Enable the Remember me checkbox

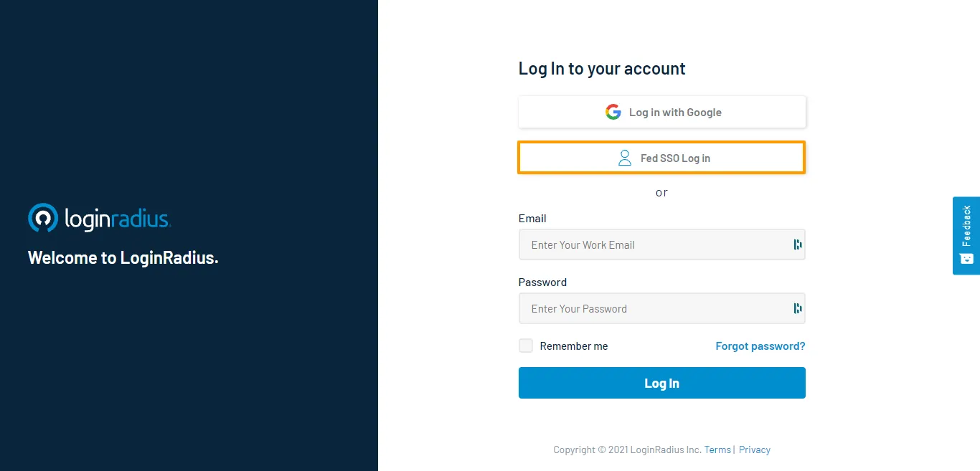click(x=525, y=346)
